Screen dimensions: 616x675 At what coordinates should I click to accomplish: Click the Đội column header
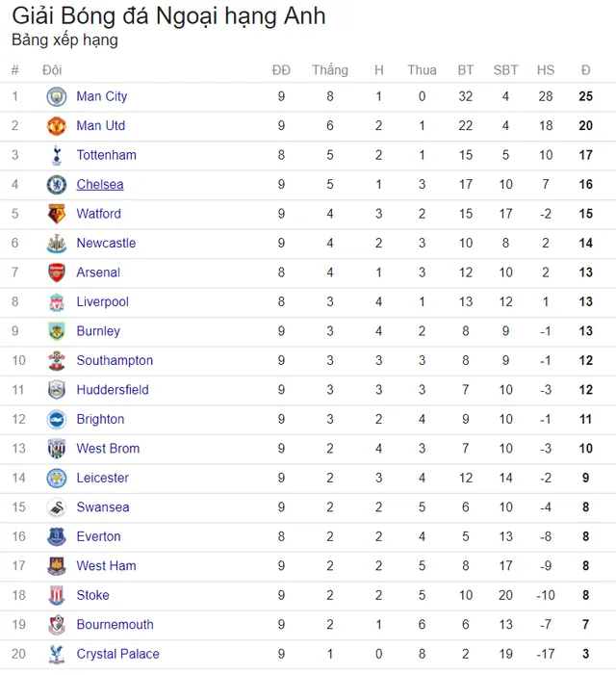[x=52, y=69]
